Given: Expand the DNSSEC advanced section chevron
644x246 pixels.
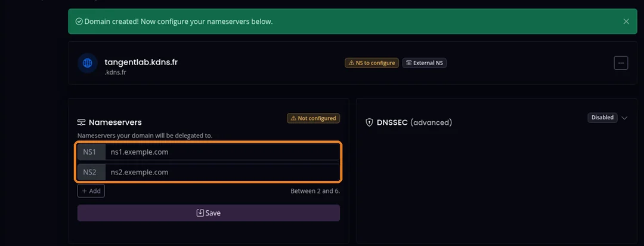Looking at the screenshot, I should pos(624,118).
